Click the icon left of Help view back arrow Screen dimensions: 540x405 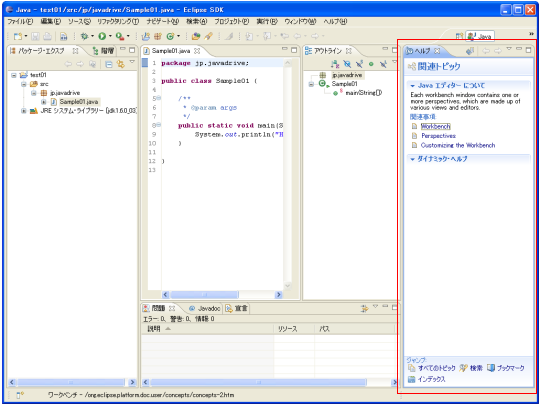coord(470,51)
